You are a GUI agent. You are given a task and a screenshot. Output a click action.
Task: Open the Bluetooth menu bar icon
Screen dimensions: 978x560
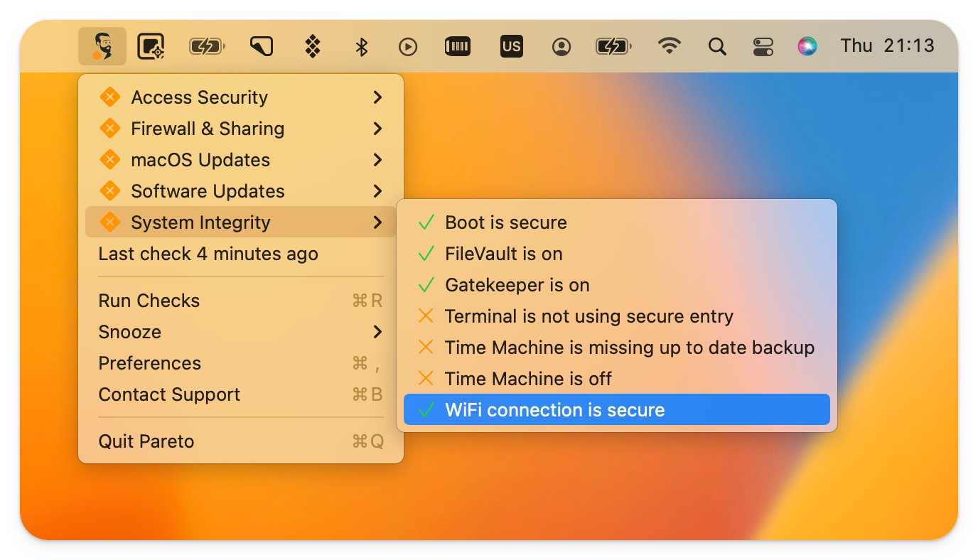(362, 47)
